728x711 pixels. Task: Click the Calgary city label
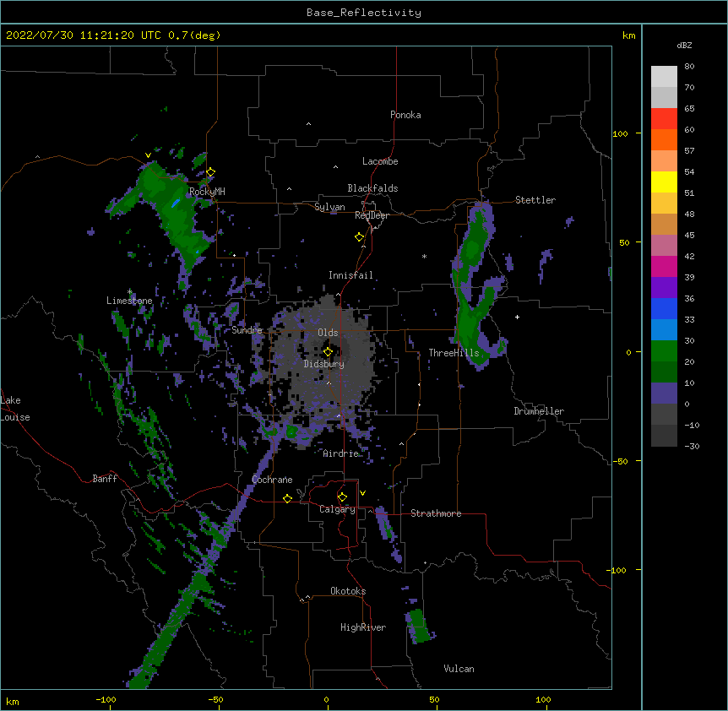click(337, 509)
